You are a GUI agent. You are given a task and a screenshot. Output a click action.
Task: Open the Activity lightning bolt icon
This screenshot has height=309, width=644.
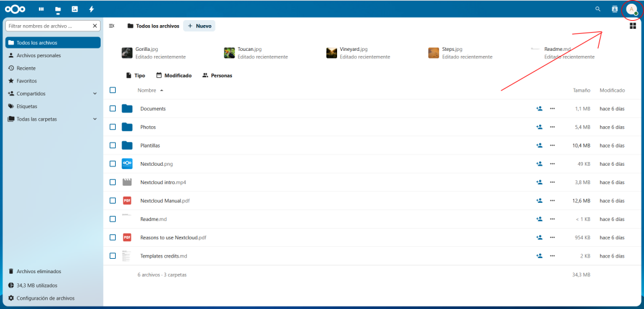click(92, 9)
